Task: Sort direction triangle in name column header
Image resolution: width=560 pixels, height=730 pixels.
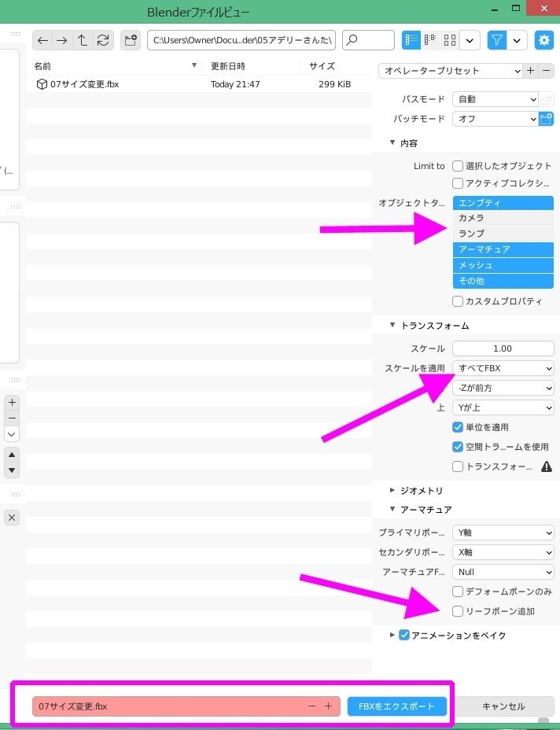Action: tap(194, 65)
